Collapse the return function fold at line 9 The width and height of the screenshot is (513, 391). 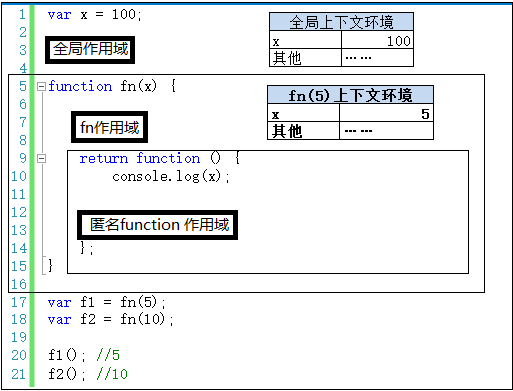coord(41,158)
